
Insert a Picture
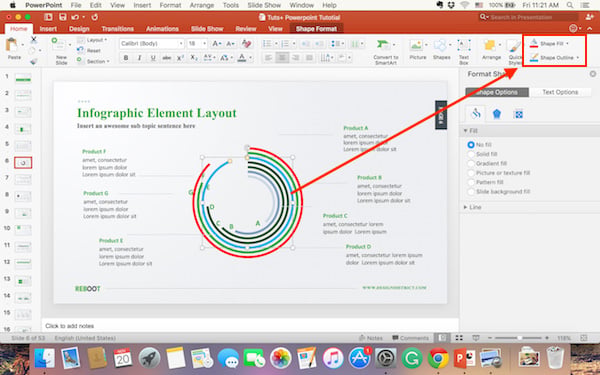(417, 50)
